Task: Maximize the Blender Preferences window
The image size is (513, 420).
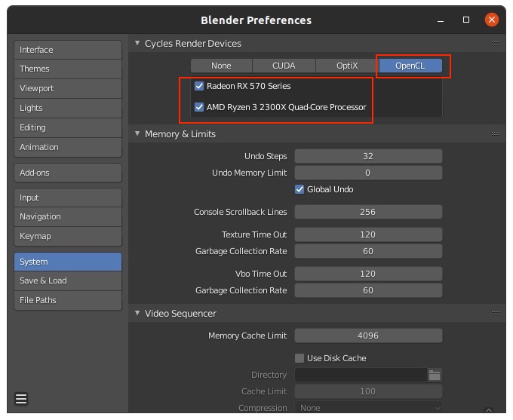Action: point(466,20)
